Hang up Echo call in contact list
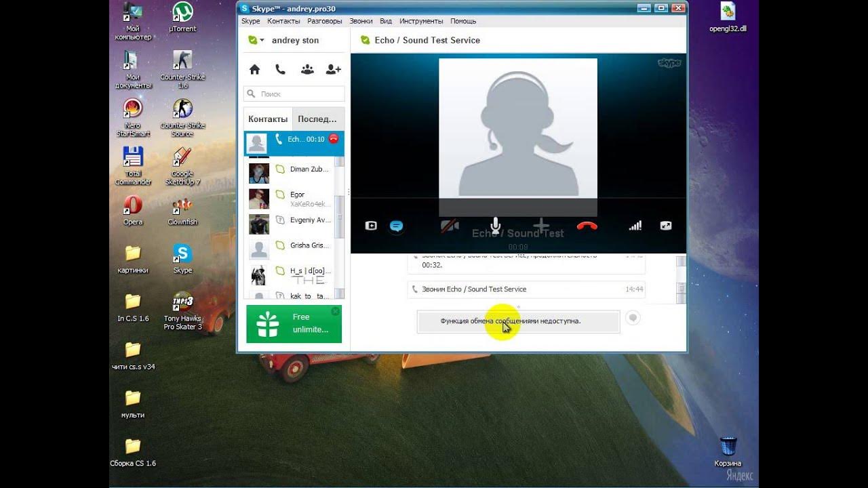This screenshot has height=488, width=868. tap(333, 139)
